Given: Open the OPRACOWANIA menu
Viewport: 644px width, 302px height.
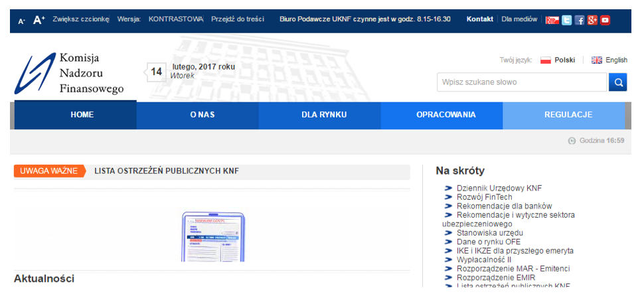Looking at the screenshot, I should click(x=442, y=115).
